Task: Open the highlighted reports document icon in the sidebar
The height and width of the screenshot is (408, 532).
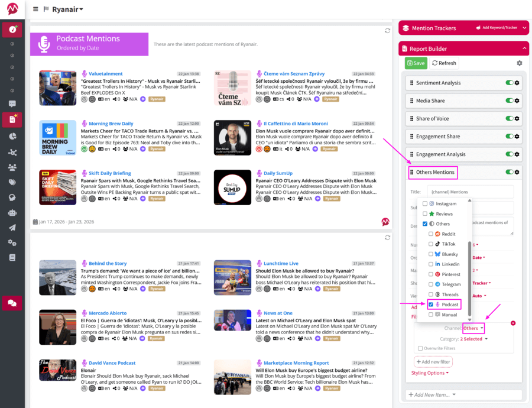Action: coord(12,119)
